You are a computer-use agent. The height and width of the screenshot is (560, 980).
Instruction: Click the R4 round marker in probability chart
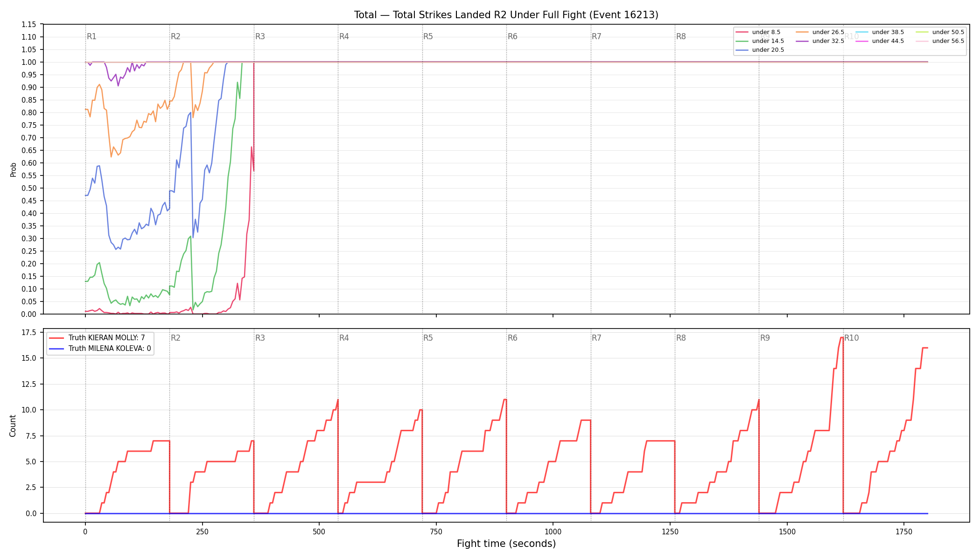(344, 36)
